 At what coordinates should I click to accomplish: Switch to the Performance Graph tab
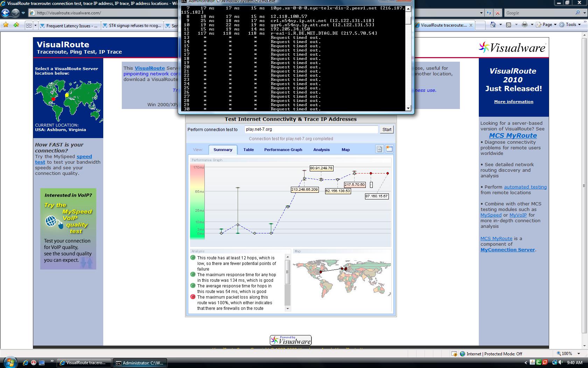coord(283,150)
